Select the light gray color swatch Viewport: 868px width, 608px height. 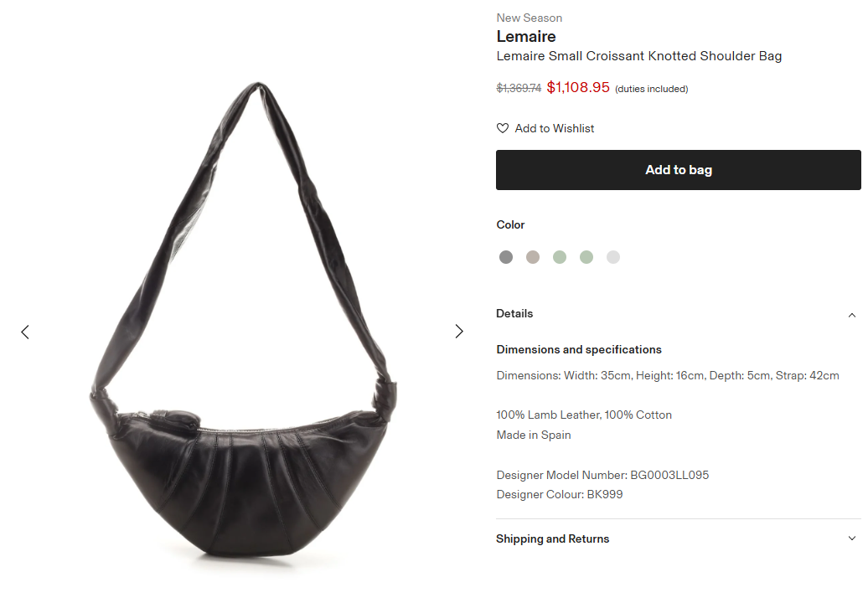point(613,257)
